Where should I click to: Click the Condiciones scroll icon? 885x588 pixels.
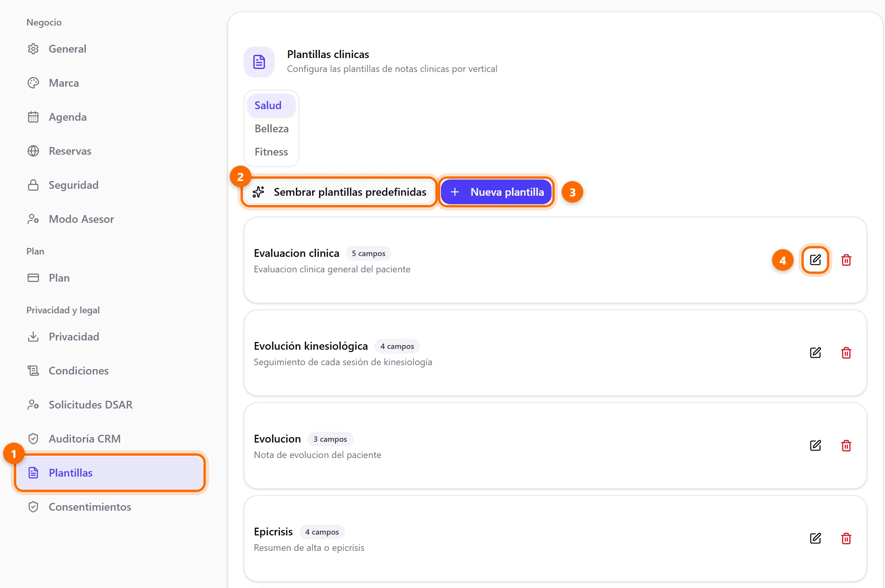33,371
